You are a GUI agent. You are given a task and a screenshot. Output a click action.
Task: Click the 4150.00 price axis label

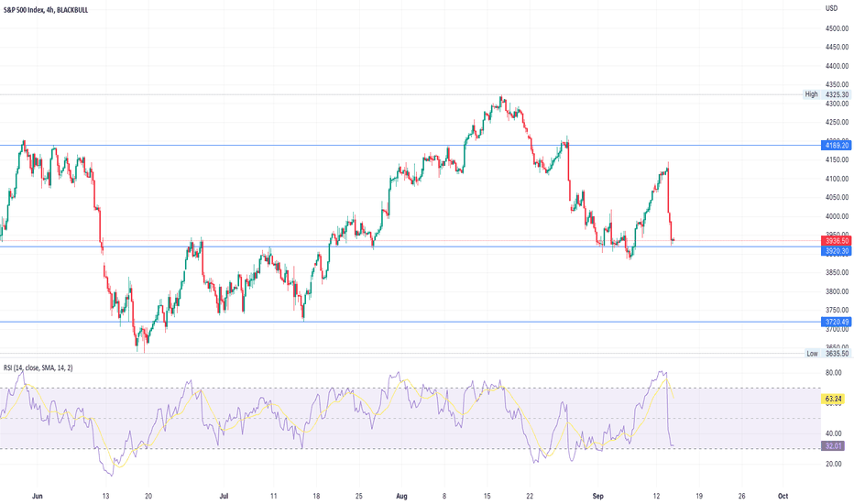click(838, 159)
